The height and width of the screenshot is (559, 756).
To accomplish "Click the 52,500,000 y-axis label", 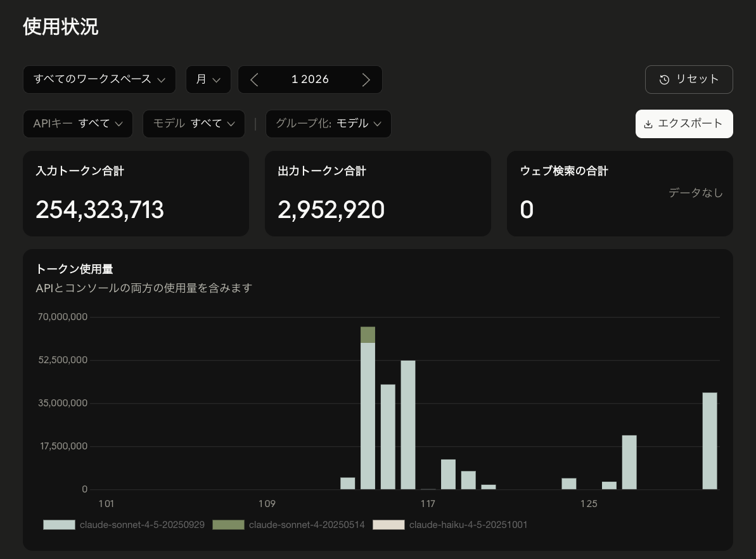I will click(63, 360).
